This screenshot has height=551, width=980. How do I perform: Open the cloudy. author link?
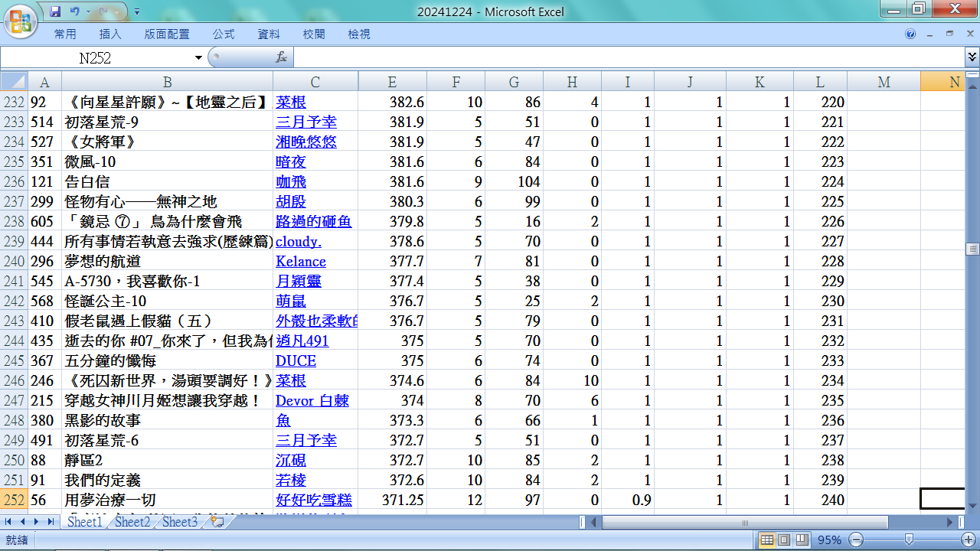point(299,241)
